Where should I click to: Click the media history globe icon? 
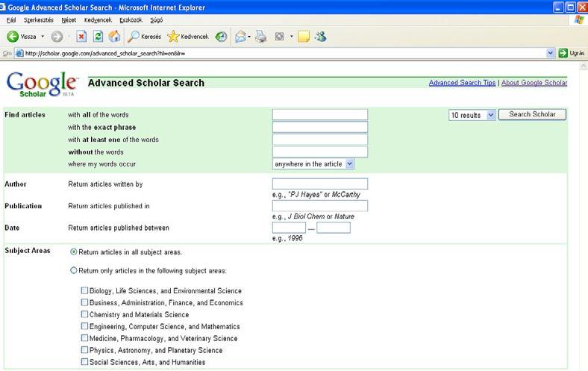click(x=221, y=37)
